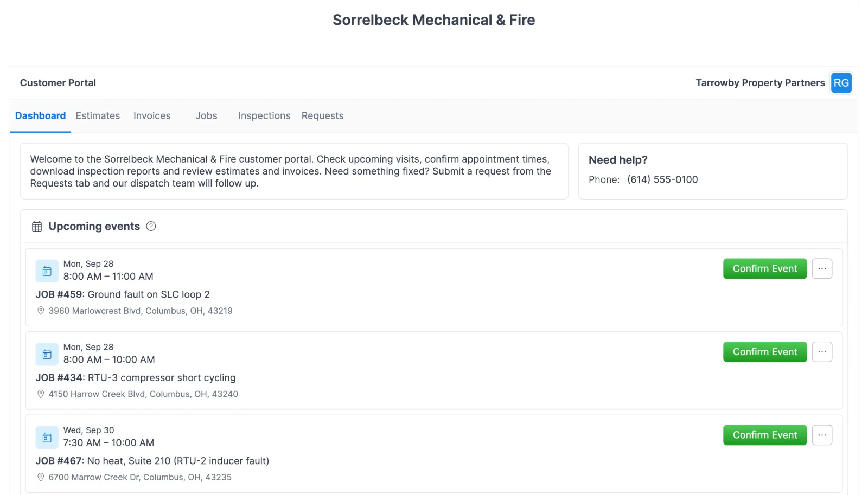868x495 pixels.
Task: Confirm Event for RTU-3 compressor job
Action: (x=765, y=352)
